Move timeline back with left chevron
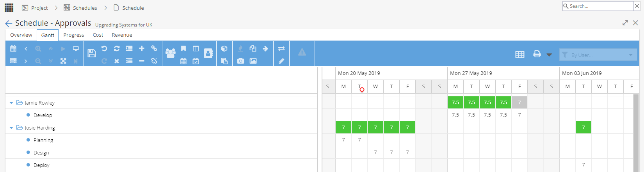Image resolution: width=644 pixels, height=172 pixels. 26,49
